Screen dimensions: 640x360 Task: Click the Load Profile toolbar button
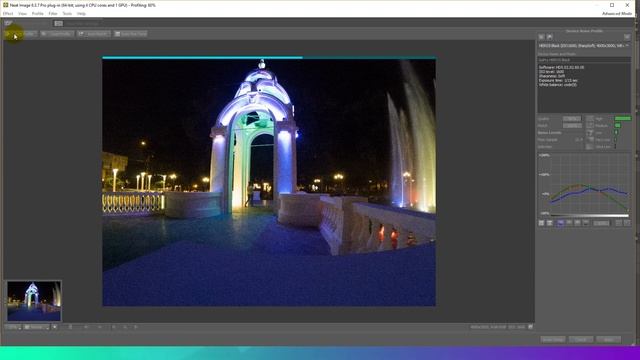click(x=57, y=34)
